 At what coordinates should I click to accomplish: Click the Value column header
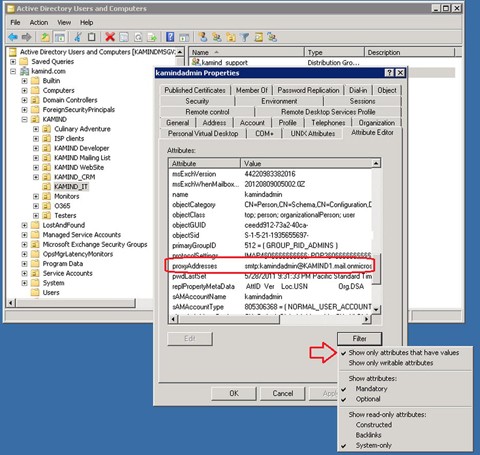306,163
